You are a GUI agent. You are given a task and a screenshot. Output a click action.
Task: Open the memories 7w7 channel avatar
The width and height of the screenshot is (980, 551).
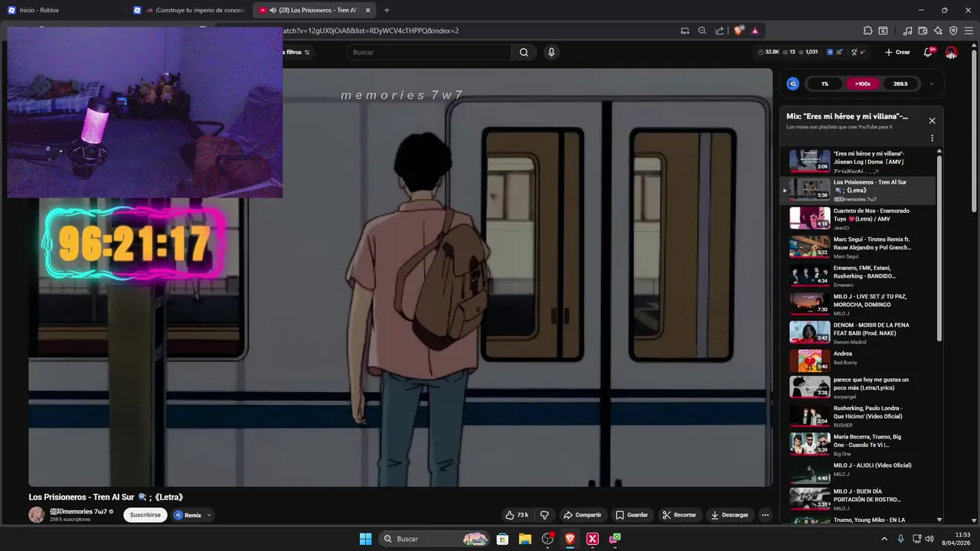coord(37,515)
